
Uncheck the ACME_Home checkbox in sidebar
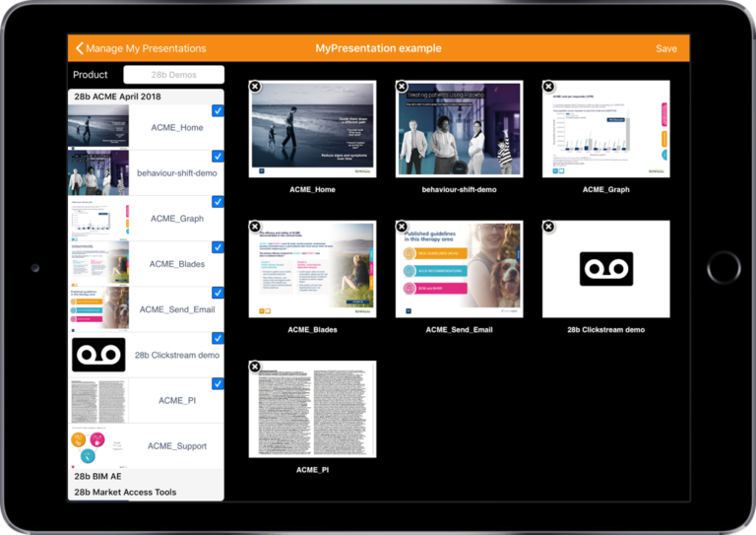218,111
